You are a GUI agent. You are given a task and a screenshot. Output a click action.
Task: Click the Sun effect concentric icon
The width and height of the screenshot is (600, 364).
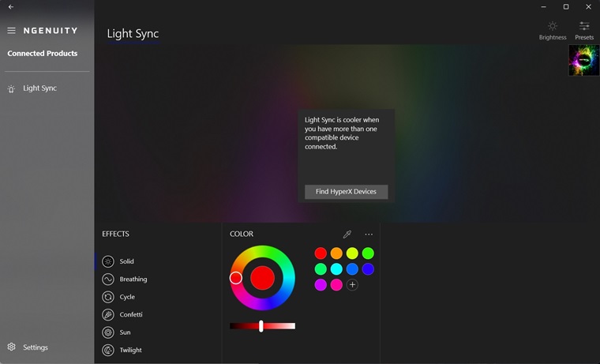(108, 332)
